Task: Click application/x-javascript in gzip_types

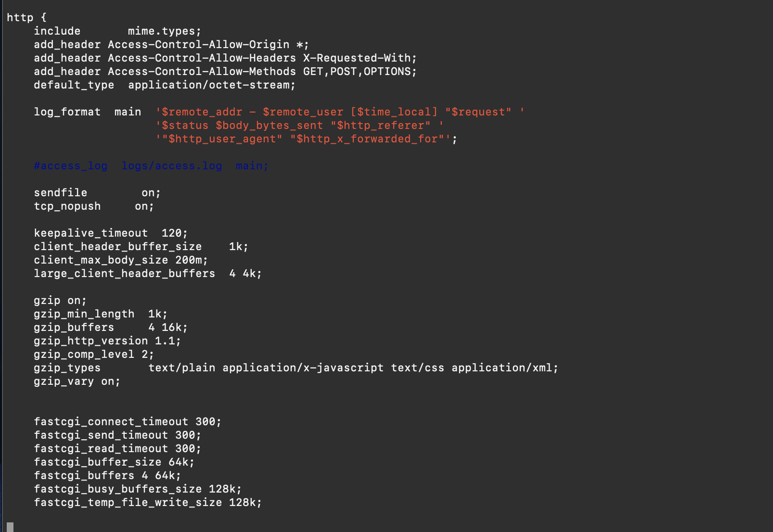Action: pos(303,368)
